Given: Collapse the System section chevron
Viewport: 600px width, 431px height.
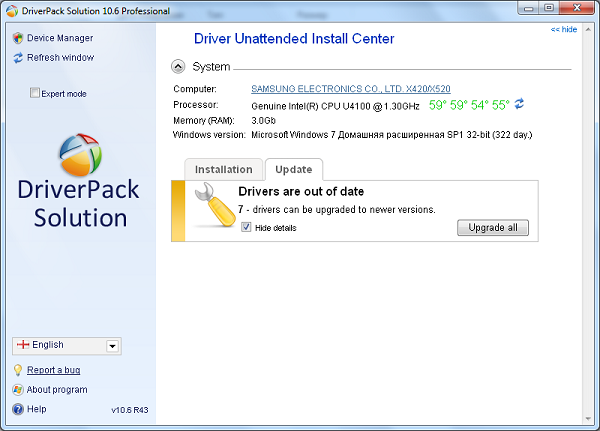Looking at the screenshot, I should pos(178,67).
